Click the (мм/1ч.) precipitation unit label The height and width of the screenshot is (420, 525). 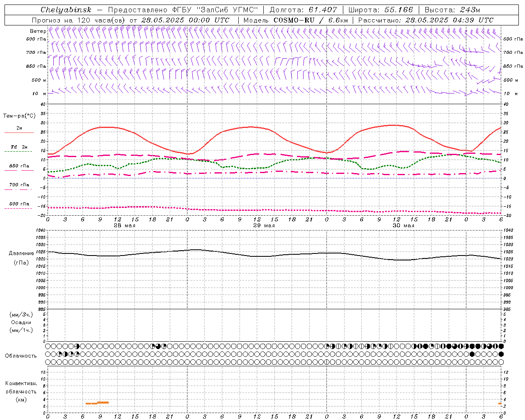[x=21, y=330]
